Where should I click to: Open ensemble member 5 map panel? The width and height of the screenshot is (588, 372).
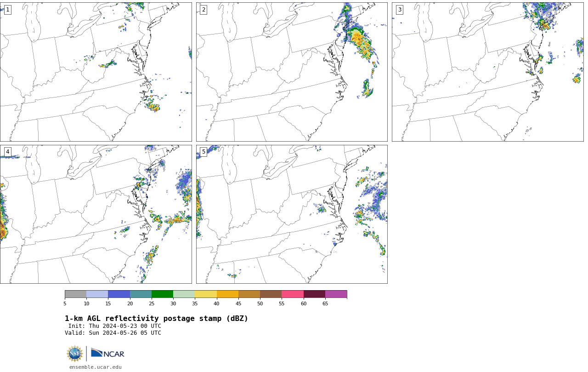pyautogui.click(x=292, y=214)
